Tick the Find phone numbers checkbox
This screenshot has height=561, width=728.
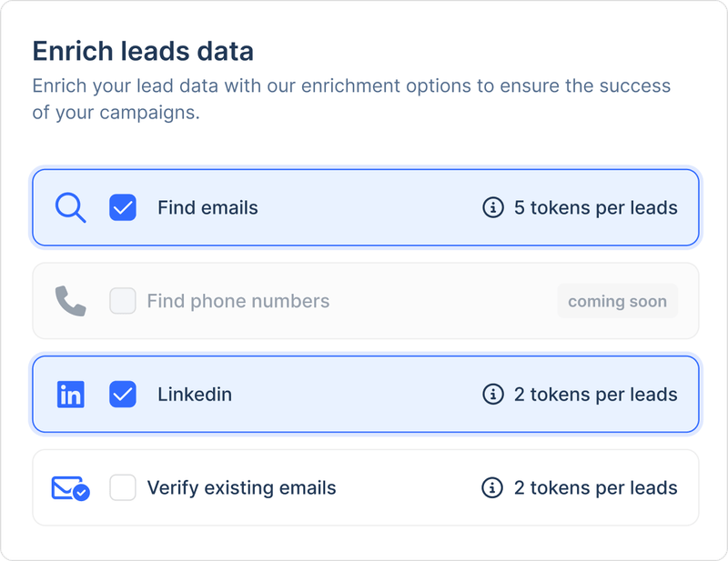(123, 301)
